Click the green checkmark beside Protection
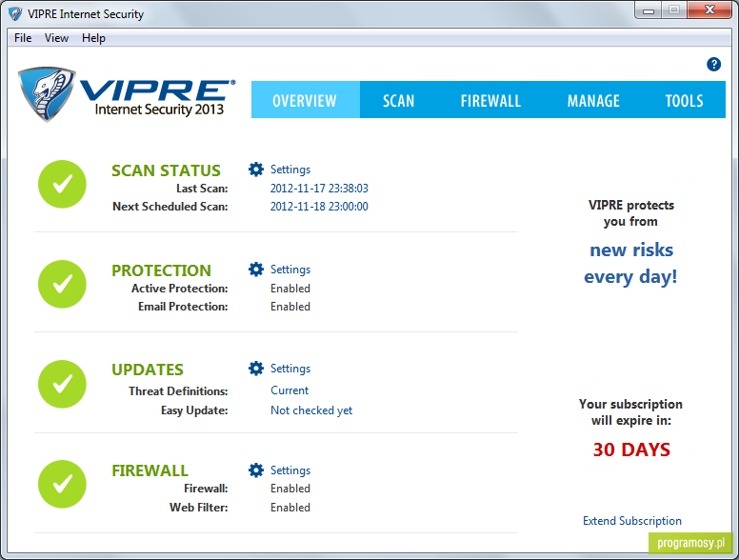The width and height of the screenshot is (739, 560). click(x=62, y=284)
